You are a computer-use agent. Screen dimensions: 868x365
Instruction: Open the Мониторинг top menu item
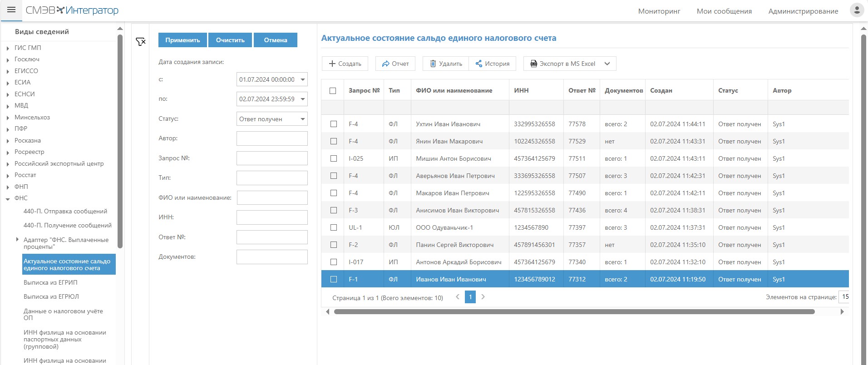click(x=659, y=11)
